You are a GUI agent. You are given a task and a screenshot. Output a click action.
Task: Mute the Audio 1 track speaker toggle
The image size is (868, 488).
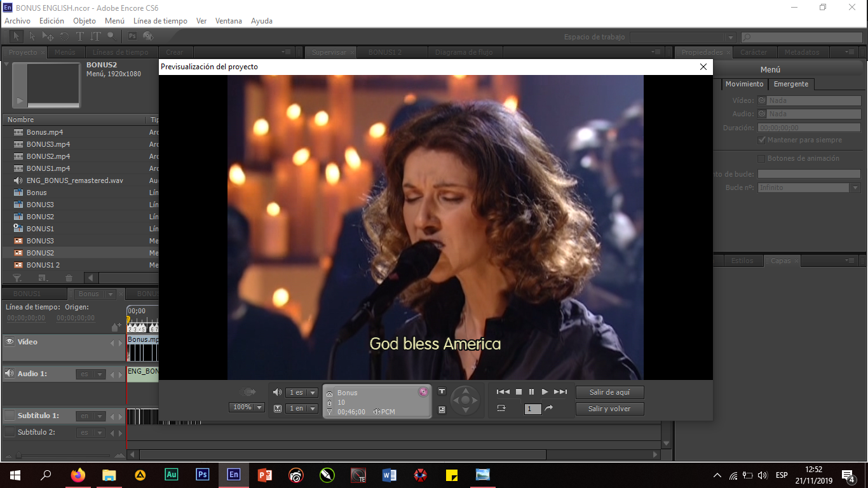[x=10, y=374]
